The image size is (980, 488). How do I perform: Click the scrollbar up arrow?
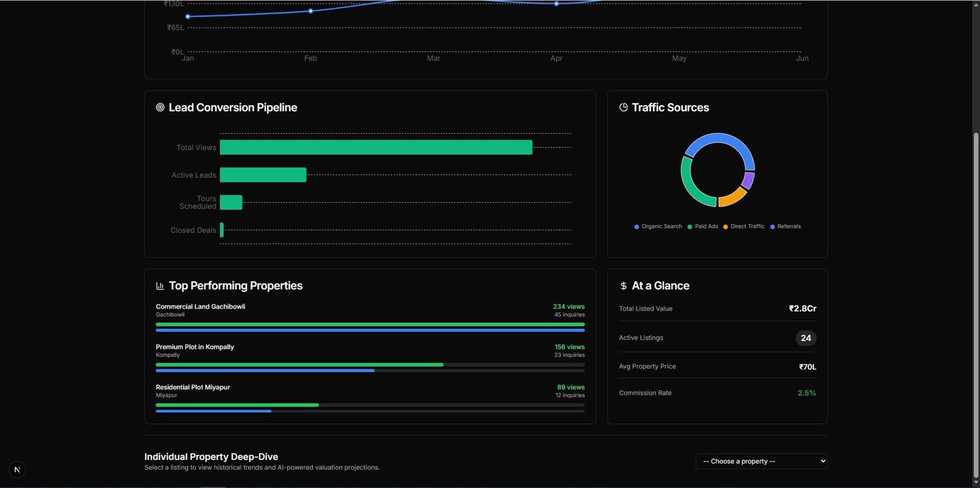coord(976,4)
